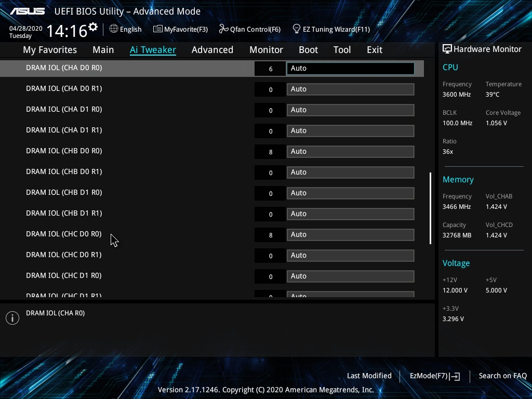Click the globe language icon
Image resolution: width=532 pixels, height=399 pixels.
pos(114,29)
